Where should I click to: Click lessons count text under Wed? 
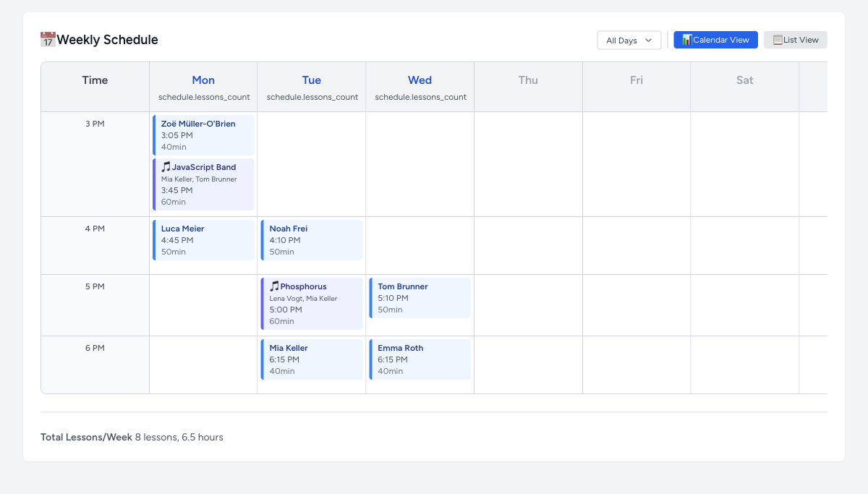(420, 97)
